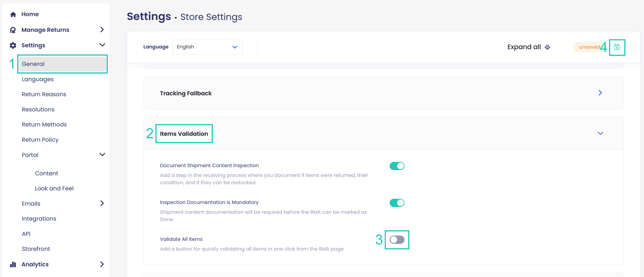Open the Language dropdown set to English
The image size is (644, 277).
click(x=207, y=47)
